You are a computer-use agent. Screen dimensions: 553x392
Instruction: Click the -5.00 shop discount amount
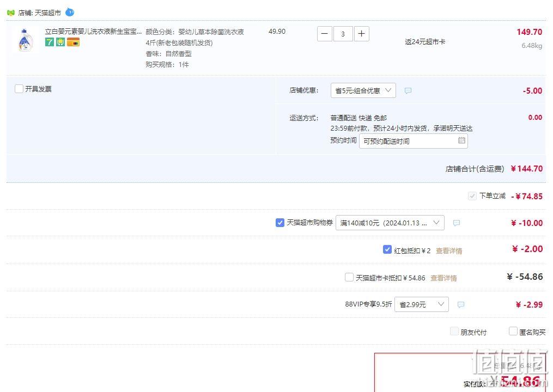point(532,90)
